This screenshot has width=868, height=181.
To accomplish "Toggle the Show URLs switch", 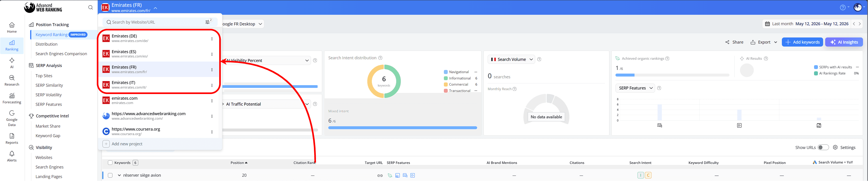I will coord(823,148).
